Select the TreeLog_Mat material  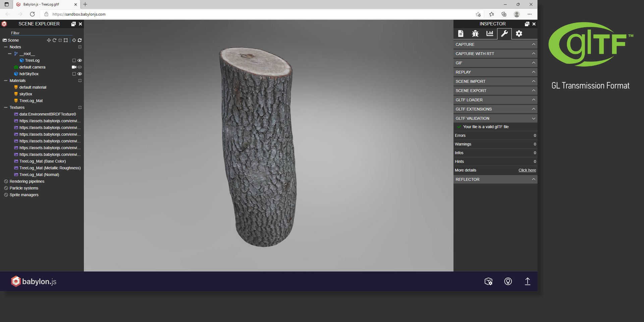click(x=31, y=101)
